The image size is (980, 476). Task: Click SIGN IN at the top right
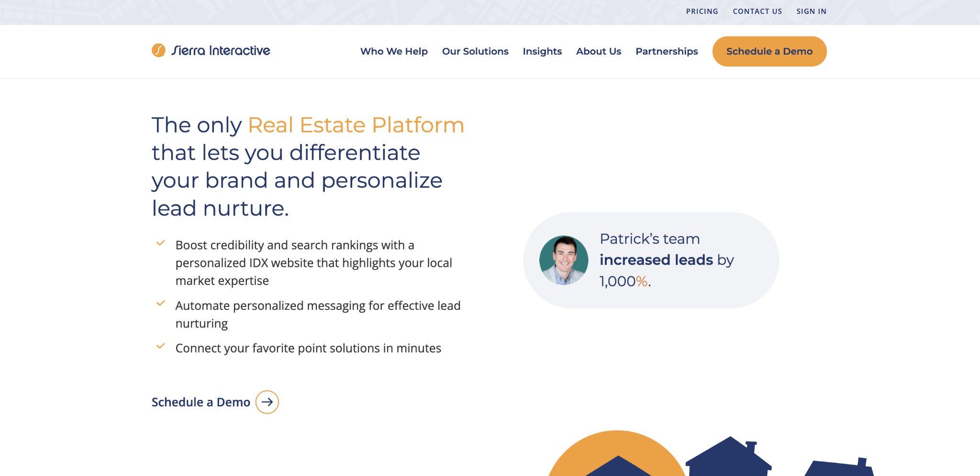[x=811, y=11]
